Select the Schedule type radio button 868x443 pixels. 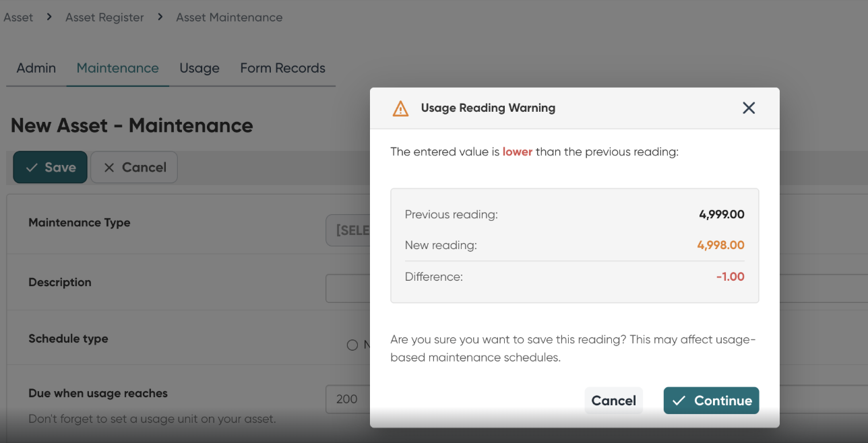point(352,345)
